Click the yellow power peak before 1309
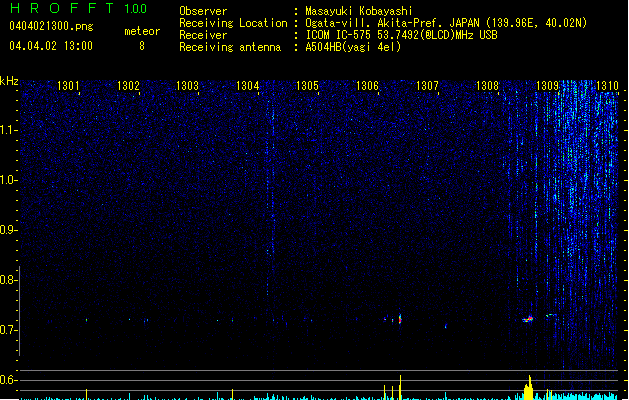 529,388
